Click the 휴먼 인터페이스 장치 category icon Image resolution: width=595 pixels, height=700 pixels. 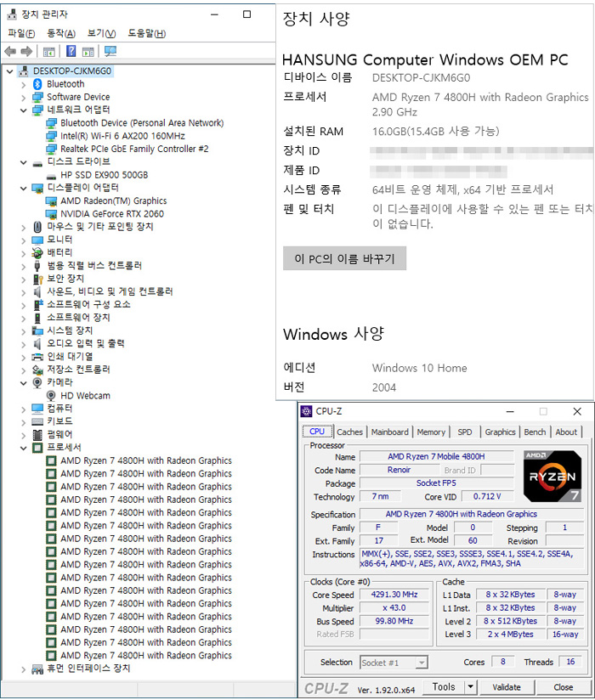(x=37, y=669)
